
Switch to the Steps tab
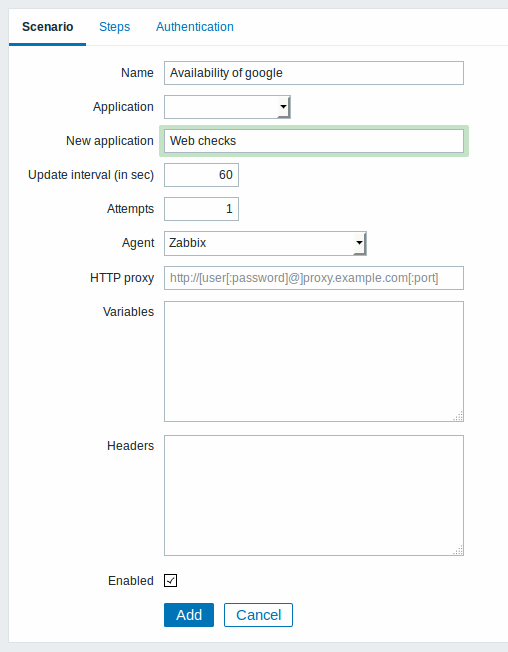point(114,27)
